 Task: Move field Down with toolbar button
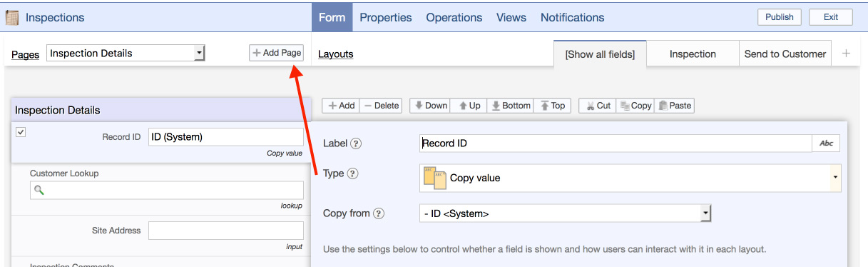429,106
